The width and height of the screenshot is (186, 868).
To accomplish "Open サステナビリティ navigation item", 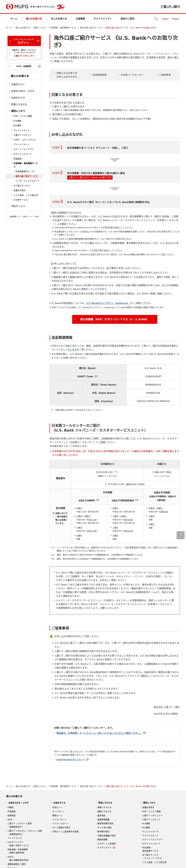I will click(103, 19).
